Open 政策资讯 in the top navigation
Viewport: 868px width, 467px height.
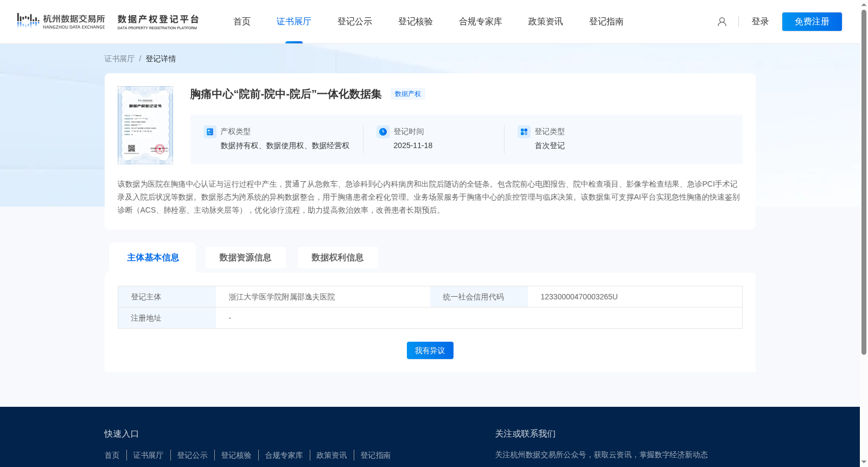tap(546, 22)
